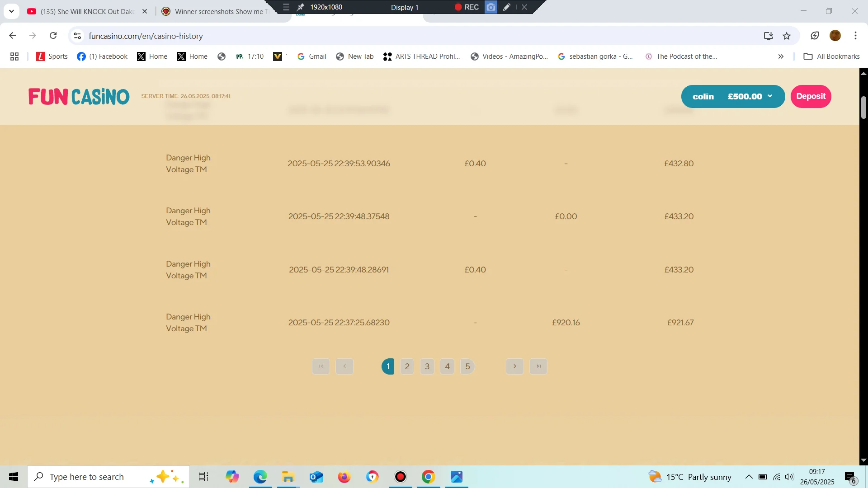The image size is (868, 488).
Task: Open Microsoft Edge from taskbar
Action: 260,477
